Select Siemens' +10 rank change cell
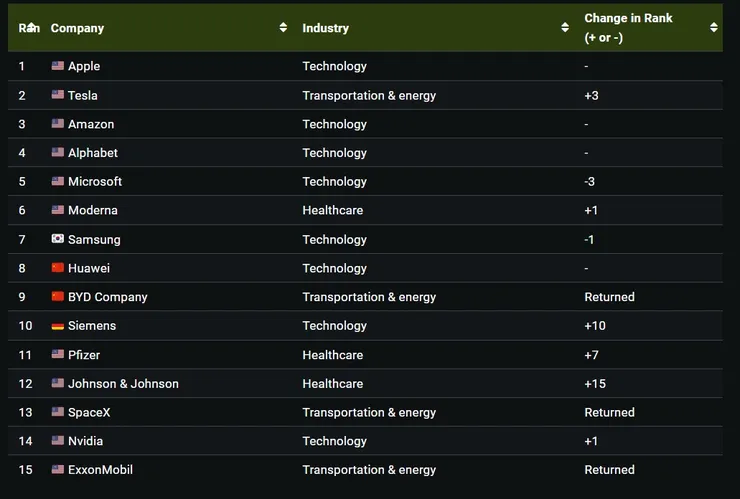This screenshot has width=740, height=499. [595, 326]
